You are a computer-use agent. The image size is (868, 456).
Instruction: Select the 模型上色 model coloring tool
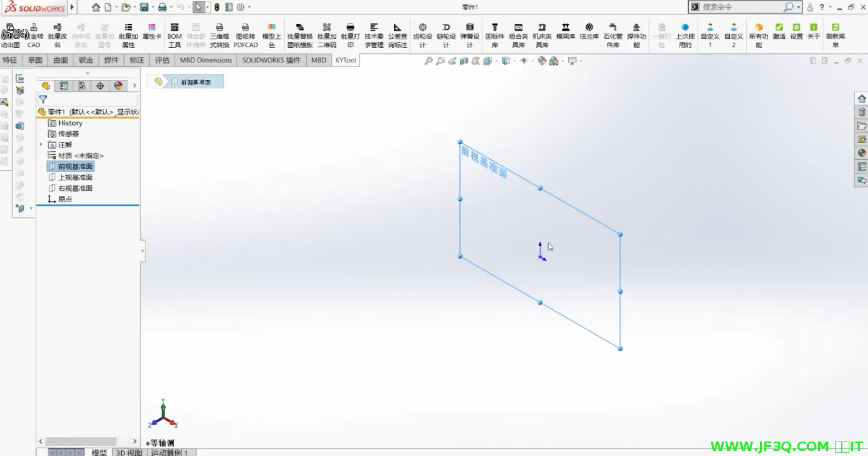(x=272, y=35)
